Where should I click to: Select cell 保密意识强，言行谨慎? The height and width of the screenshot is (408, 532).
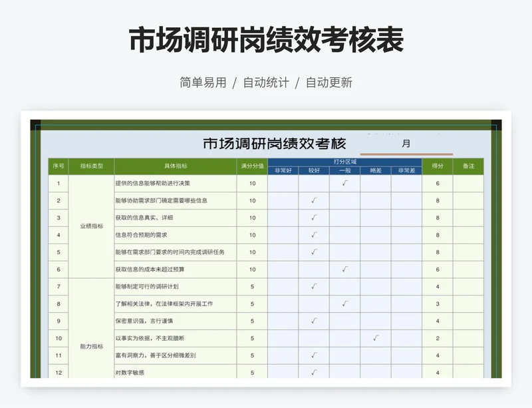point(176,321)
